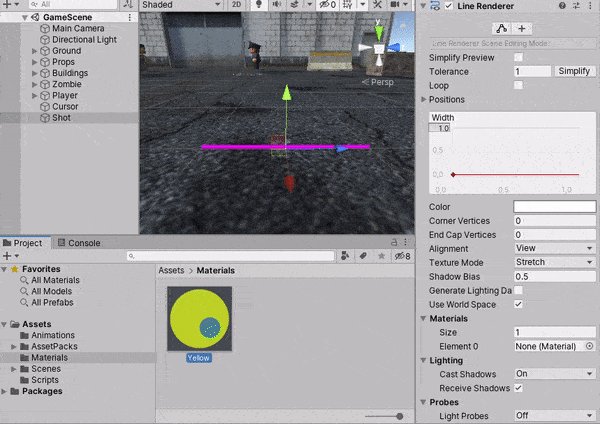This screenshot has height=424, width=600.
Task: Open the Texture Mode Stretch dropdown
Action: pos(555,262)
